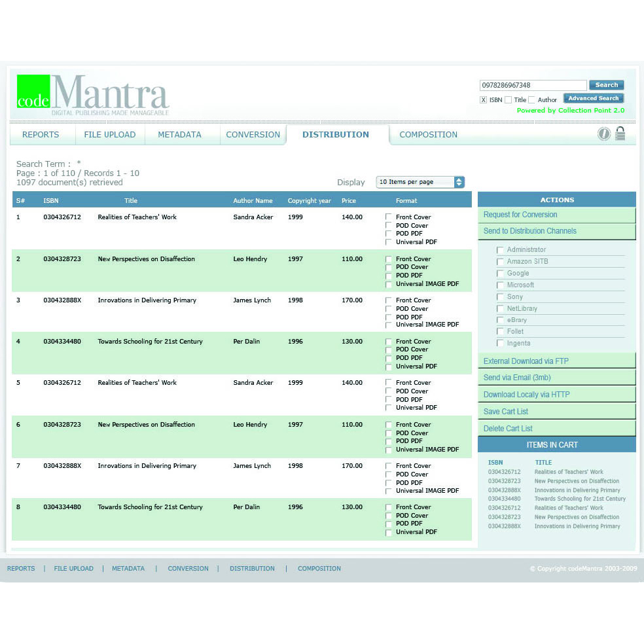Click the padlock icon at top right
This screenshot has width=644, height=644.
coord(620,133)
